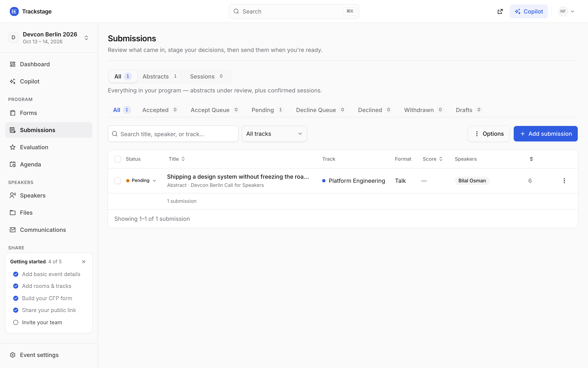
Task: Click the Bilal Osman speaker chip
Action: (x=472, y=181)
